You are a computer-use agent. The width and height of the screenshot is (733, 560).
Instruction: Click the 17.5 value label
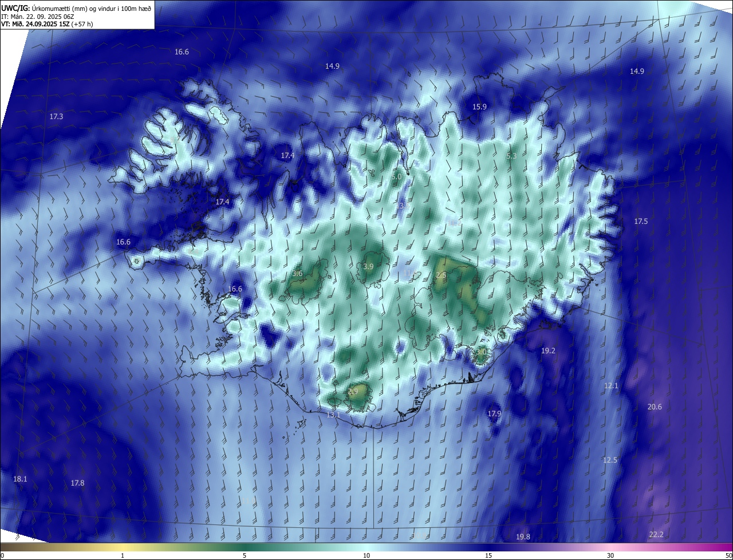tap(641, 222)
